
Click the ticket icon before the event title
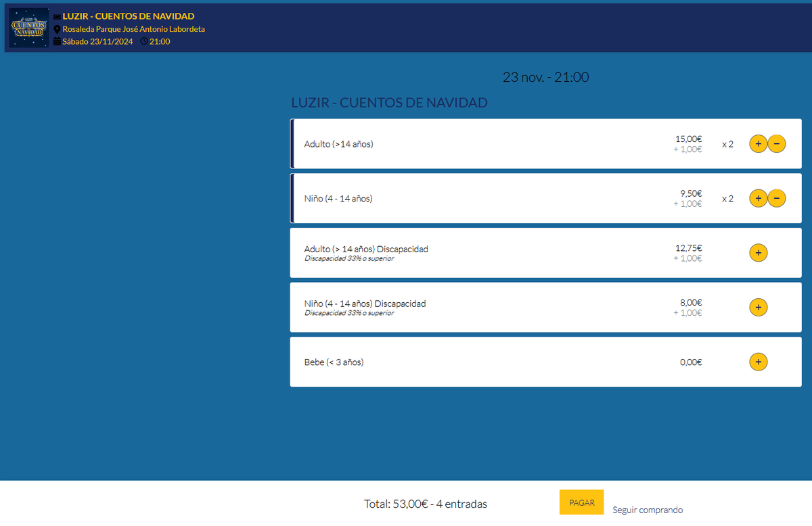57,16
